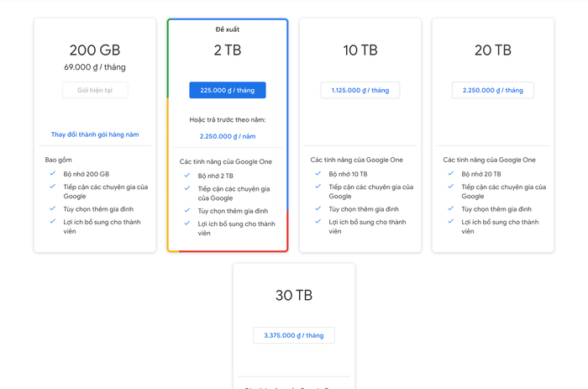Click Lợi ích bổ sung in 10 TB card
This screenshot has height=389, width=588.
[368, 227]
